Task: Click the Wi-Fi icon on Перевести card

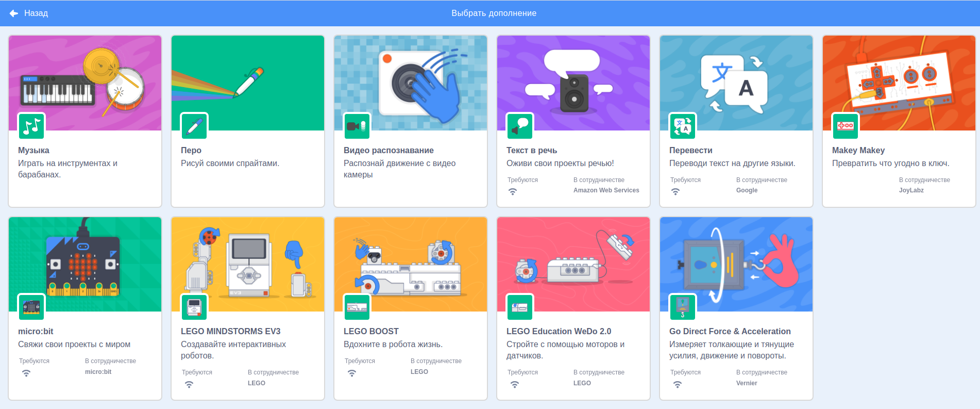Action: (675, 191)
